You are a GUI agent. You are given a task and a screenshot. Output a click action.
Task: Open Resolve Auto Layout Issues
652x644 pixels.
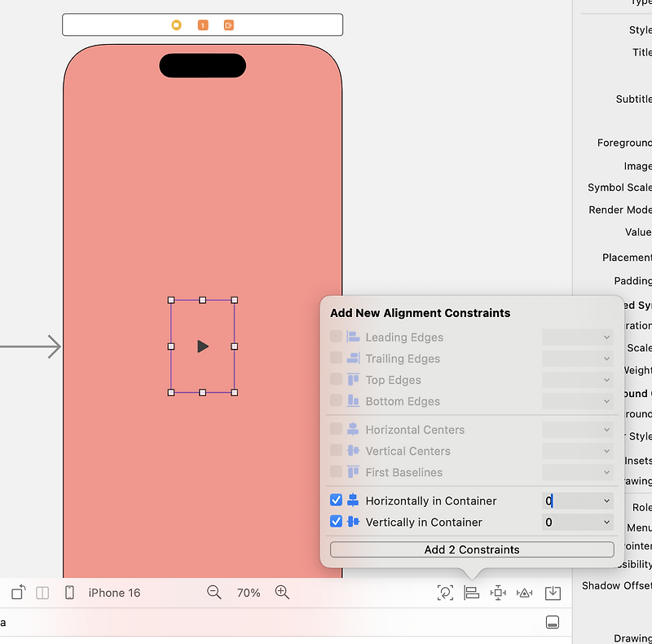click(524, 593)
